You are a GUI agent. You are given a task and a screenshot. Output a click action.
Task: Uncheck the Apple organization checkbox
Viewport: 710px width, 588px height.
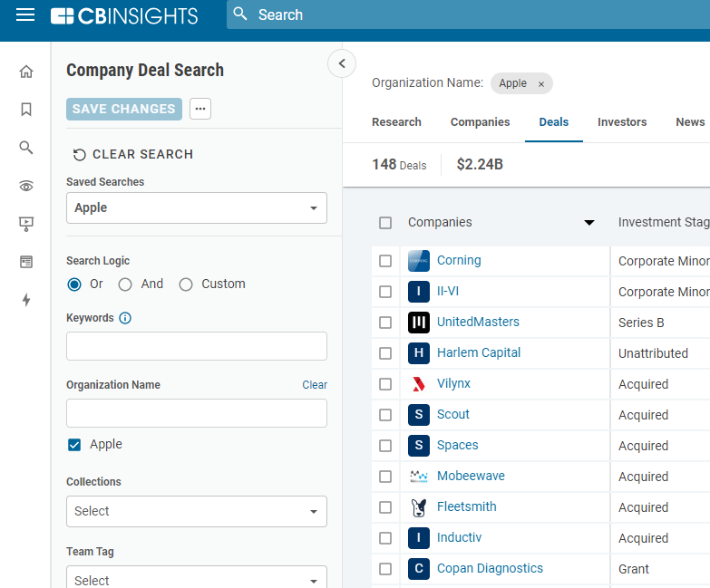point(74,445)
